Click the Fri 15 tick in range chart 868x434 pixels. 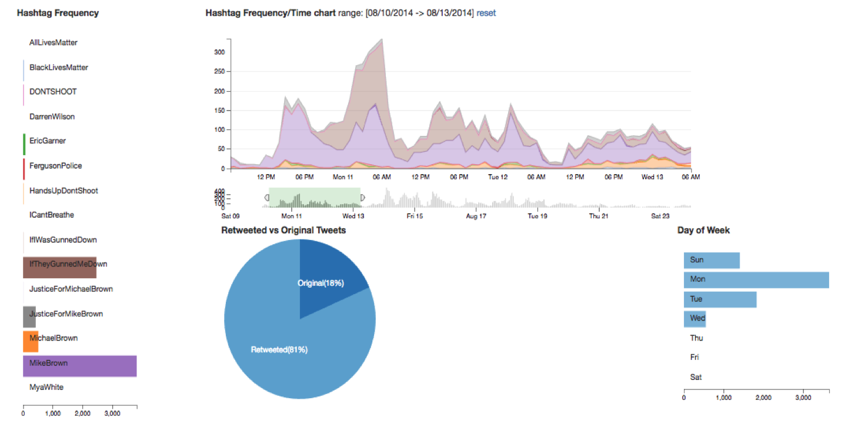click(x=415, y=216)
